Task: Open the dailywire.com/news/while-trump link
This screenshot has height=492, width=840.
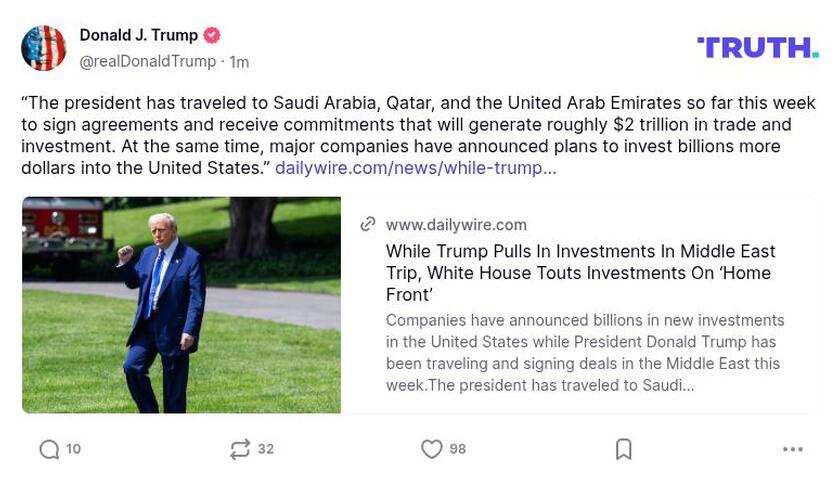Action: 415,168
